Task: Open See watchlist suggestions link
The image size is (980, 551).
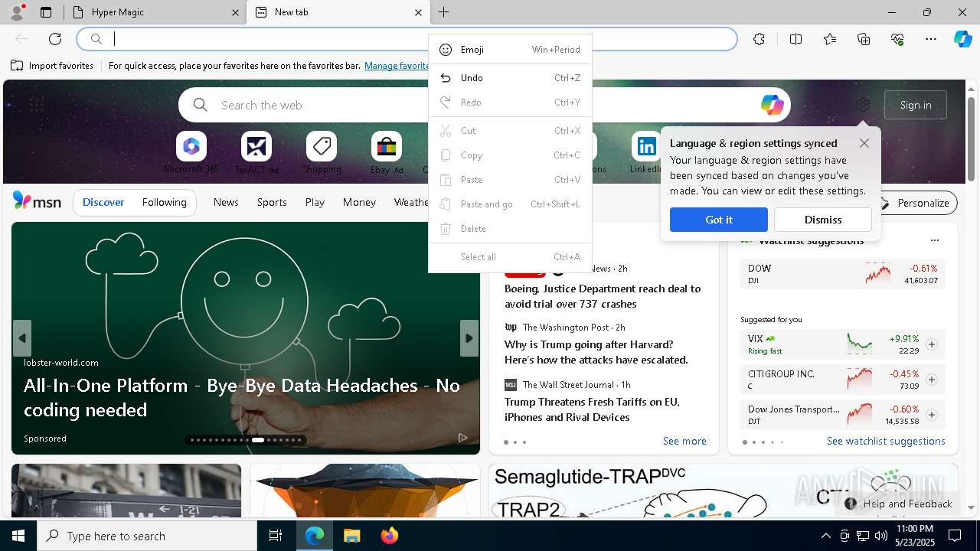Action: click(x=886, y=441)
